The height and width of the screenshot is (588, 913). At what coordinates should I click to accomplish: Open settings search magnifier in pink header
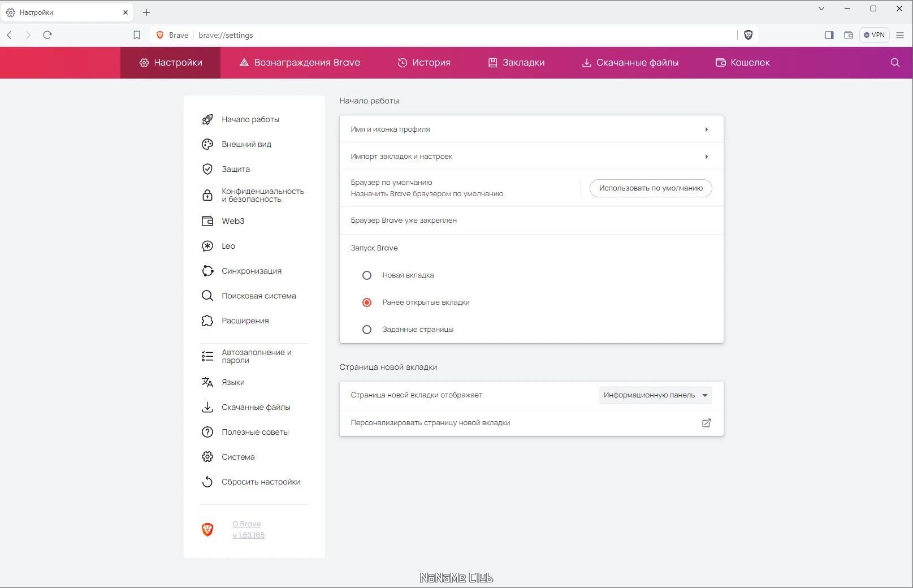[x=895, y=63]
